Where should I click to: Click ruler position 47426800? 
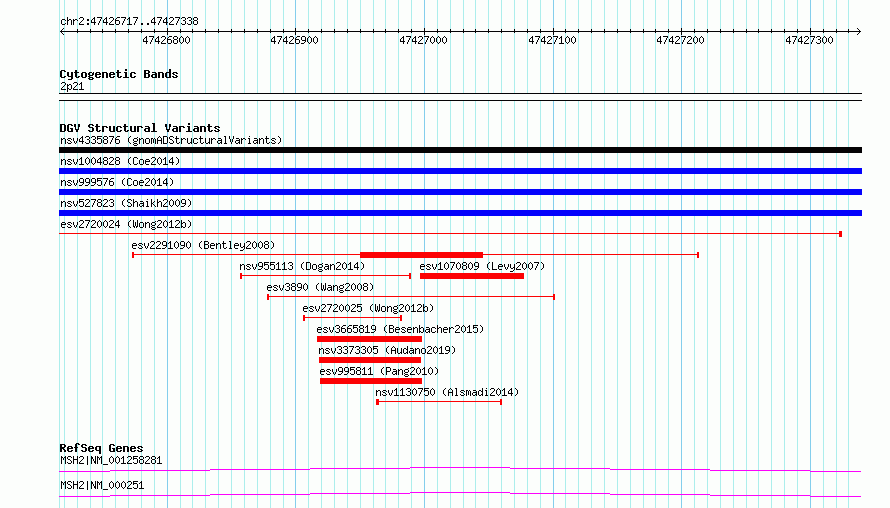pos(166,40)
